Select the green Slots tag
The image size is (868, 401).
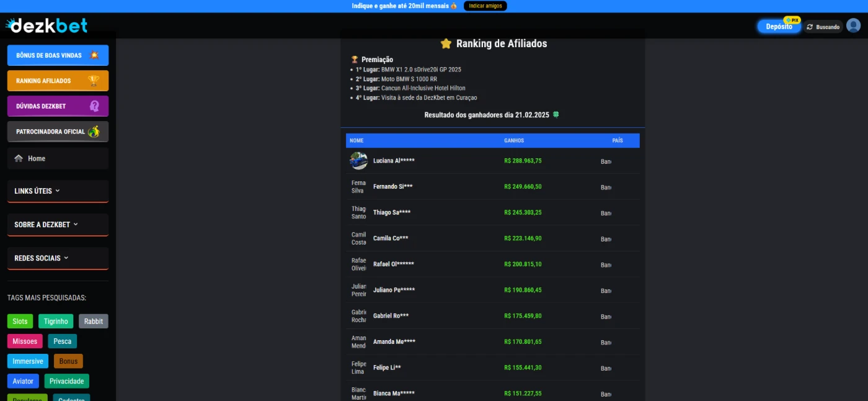[20, 322]
